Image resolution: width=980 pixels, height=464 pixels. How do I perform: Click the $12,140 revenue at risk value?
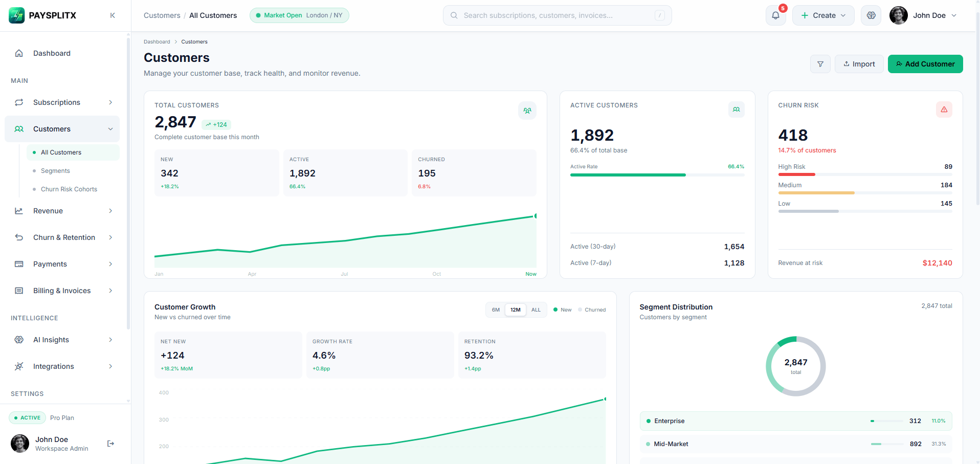click(937, 263)
